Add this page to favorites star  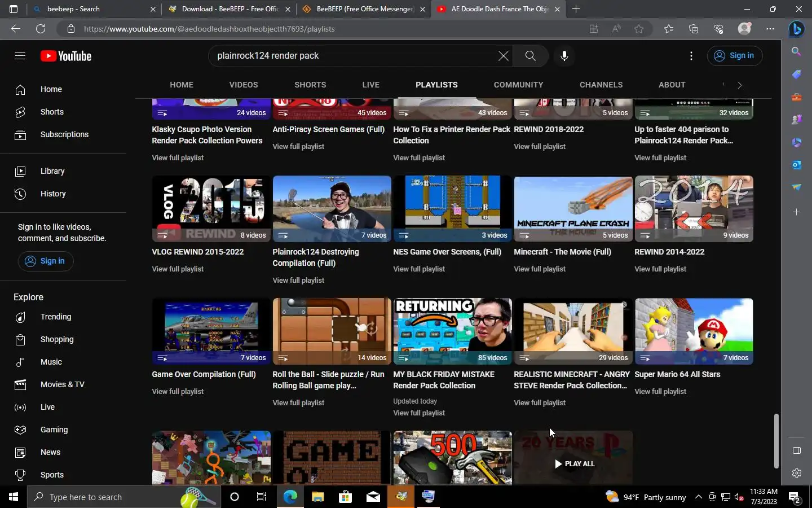[x=639, y=29]
